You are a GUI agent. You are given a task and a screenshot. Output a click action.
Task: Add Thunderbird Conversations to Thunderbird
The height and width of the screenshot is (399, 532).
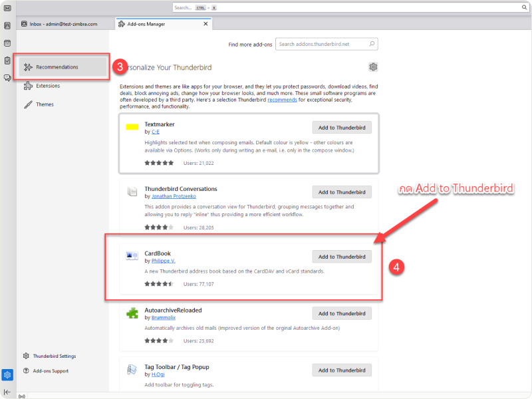[x=342, y=192]
